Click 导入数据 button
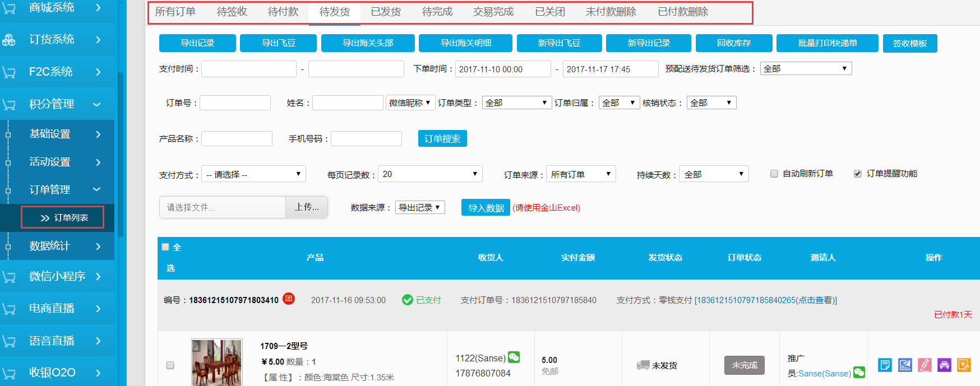The height and width of the screenshot is (386, 980). pyautogui.click(x=486, y=207)
